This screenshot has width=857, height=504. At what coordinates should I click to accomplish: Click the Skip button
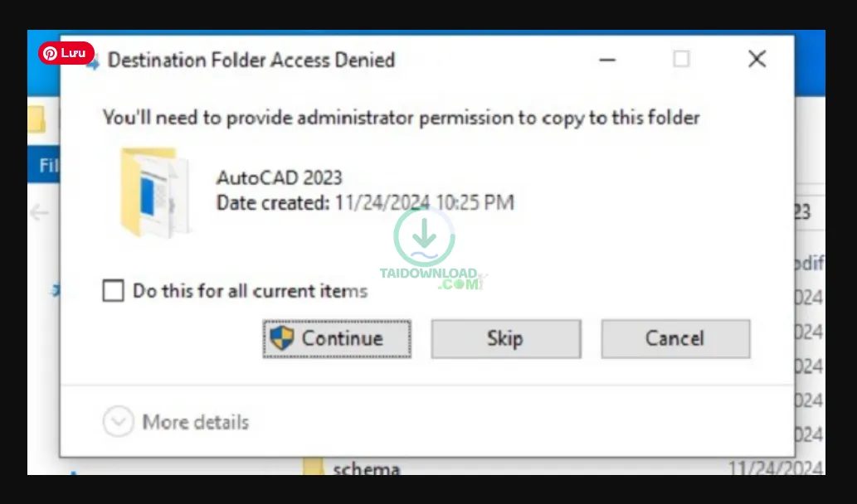pos(505,338)
